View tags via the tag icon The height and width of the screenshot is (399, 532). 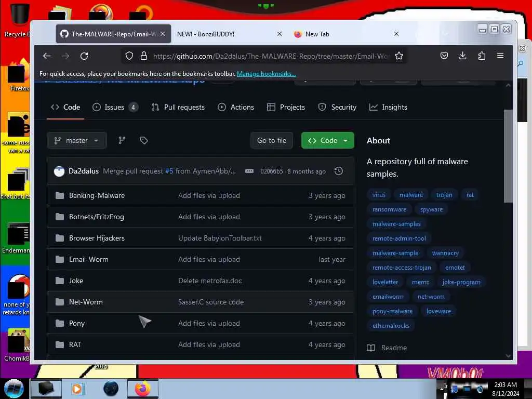(144, 140)
